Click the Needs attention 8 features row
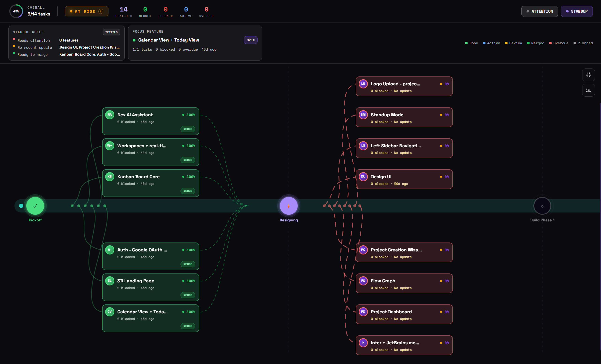The height and width of the screenshot is (364, 601). [66, 40]
